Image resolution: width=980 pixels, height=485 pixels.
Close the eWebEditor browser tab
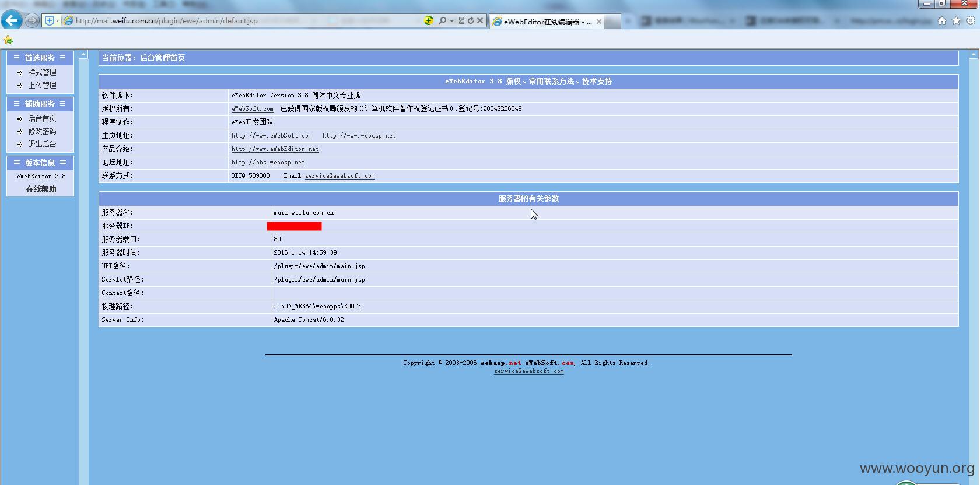(598, 22)
